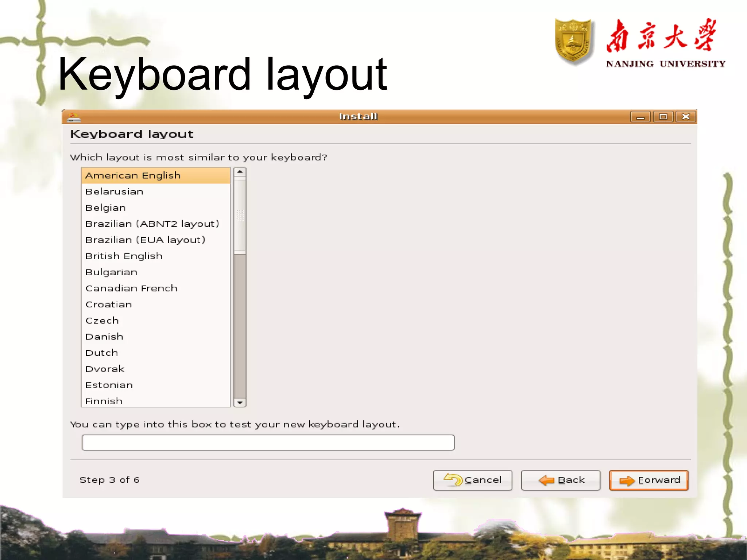This screenshot has width=747, height=560.
Task: Select Dutch layout
Action: (156, 353)
